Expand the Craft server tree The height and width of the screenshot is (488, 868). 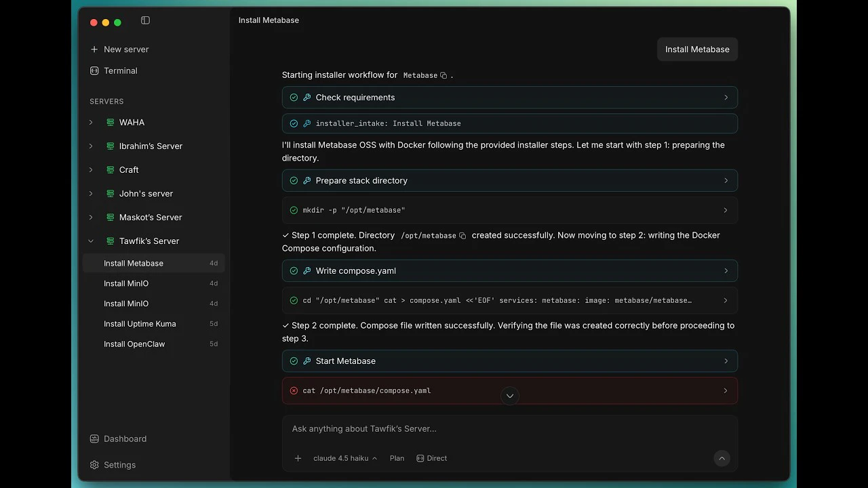tap(91, 170)
